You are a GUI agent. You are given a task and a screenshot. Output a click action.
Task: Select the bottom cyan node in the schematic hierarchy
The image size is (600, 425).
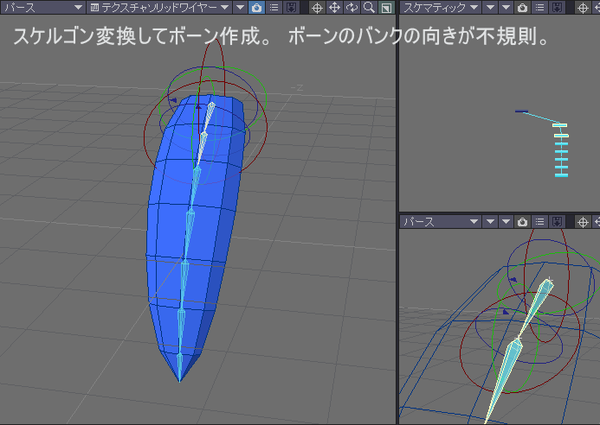561,175
